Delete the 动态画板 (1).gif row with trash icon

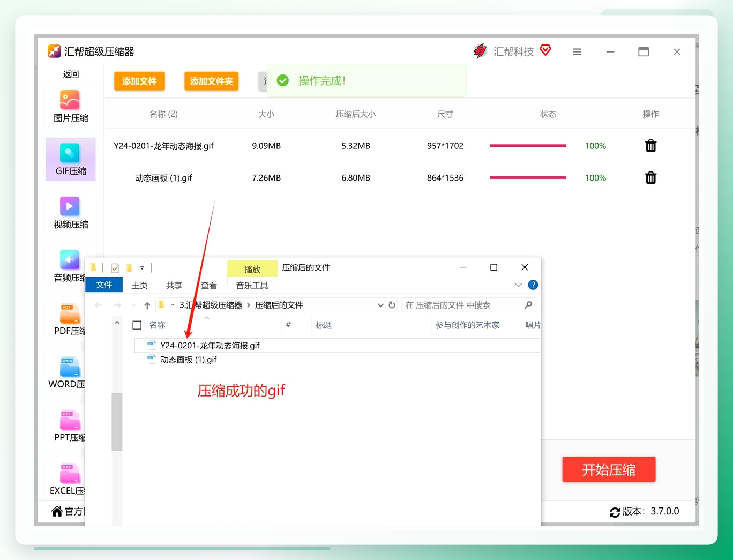[650, 178]
